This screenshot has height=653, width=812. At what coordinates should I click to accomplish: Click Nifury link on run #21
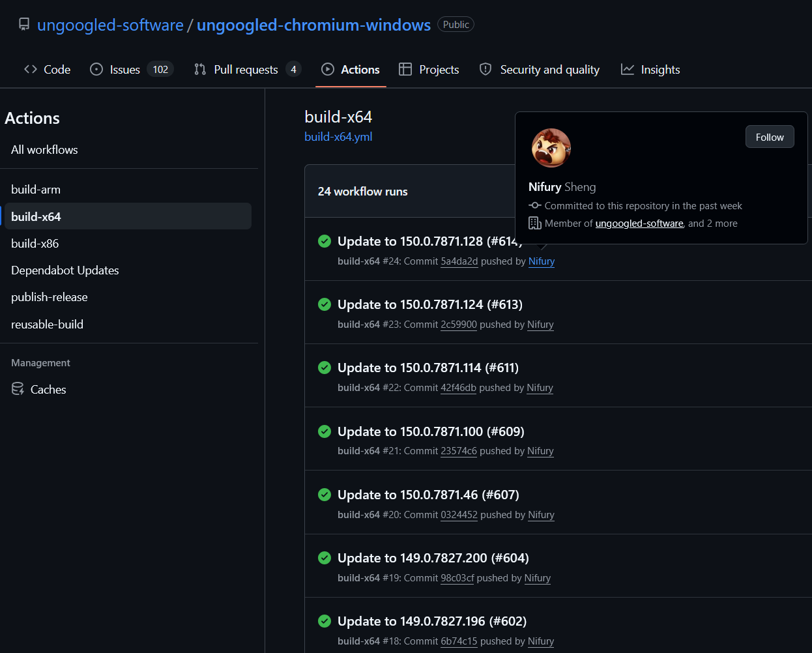point(540,451)
